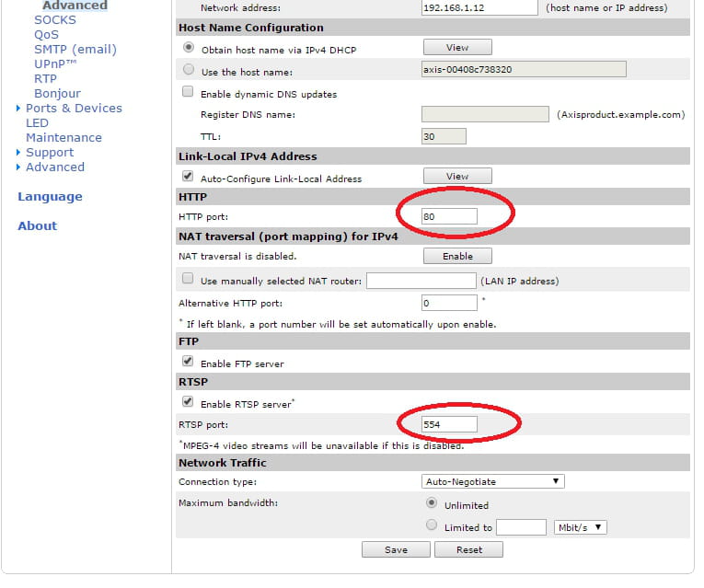Open the Support menu item
The height and width of the screenshot is (588, 704).
click(x=50, y=153)
